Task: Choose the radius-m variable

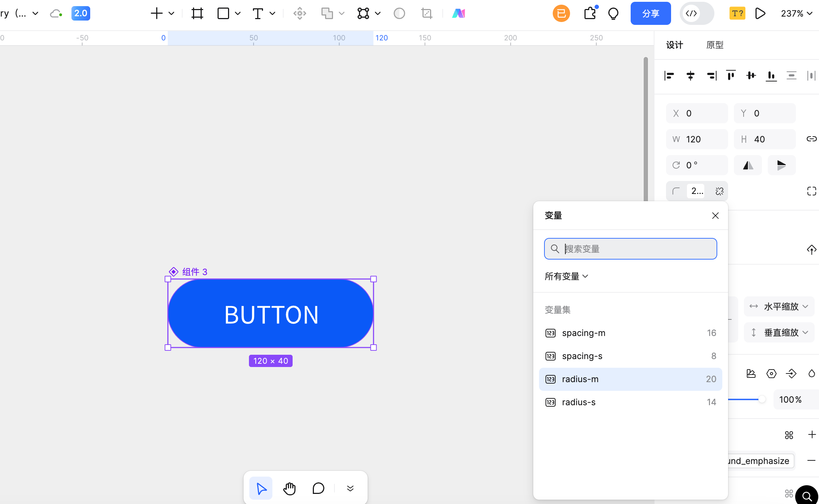Action: 630,379
